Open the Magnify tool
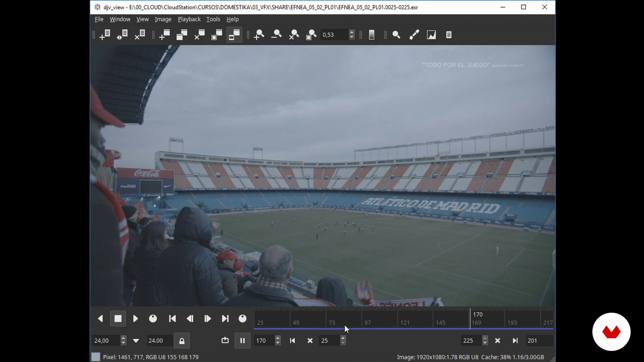Screen dimensions: 644x362 point(396,35)
